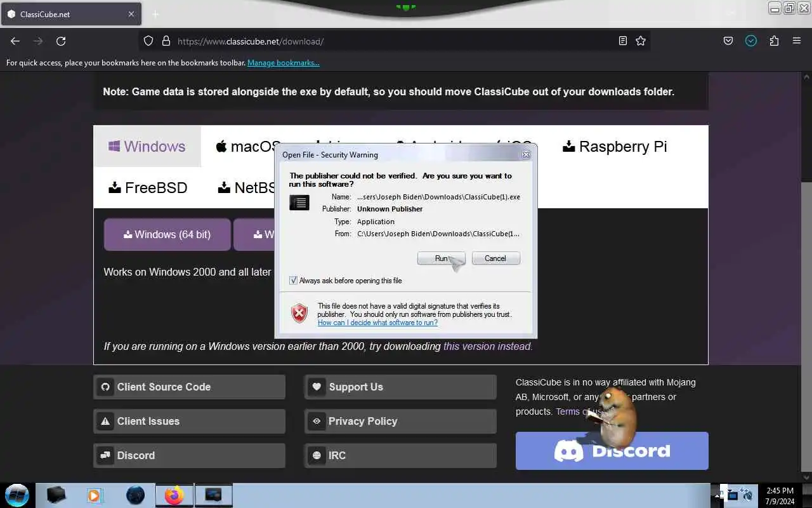Go back in browser history
812x508 pixels.
[x=15, y=41]
